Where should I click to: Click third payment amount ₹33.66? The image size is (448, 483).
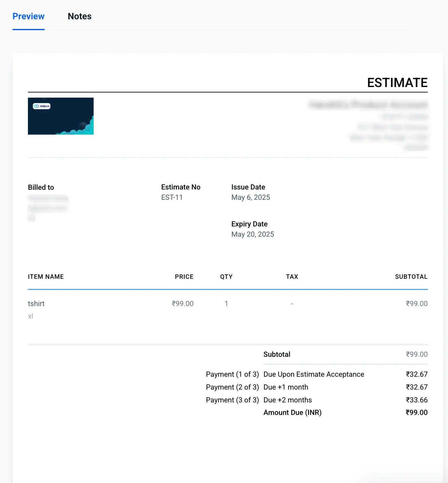click(417, 400)
